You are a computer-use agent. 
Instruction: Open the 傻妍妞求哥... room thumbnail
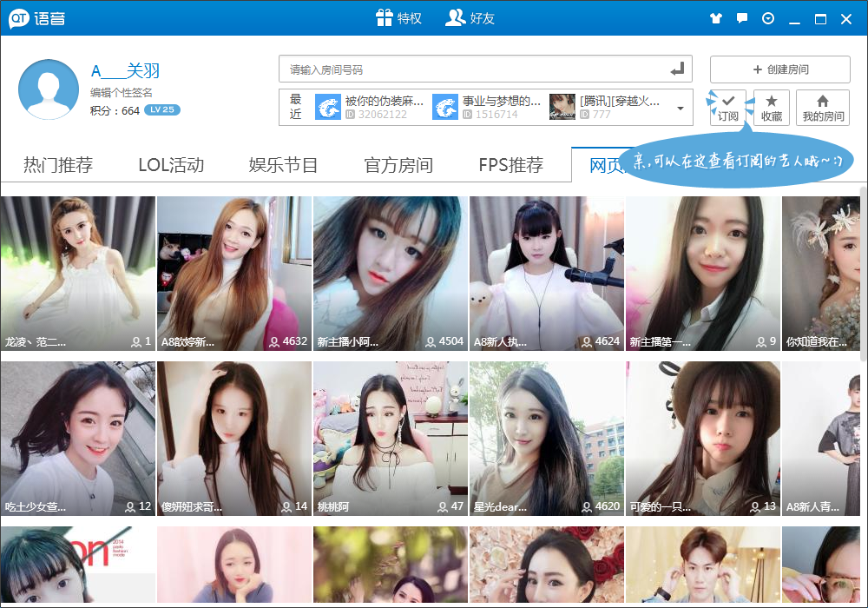(234, 439)
